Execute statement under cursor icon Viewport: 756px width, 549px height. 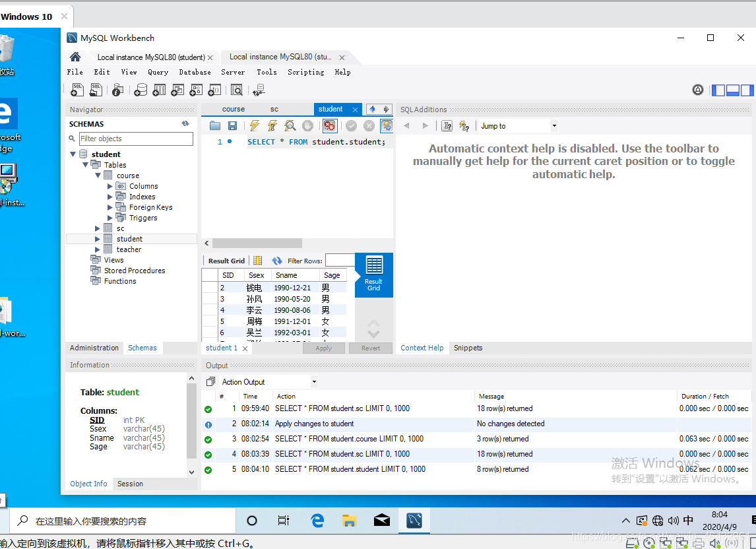coord(272,126)
